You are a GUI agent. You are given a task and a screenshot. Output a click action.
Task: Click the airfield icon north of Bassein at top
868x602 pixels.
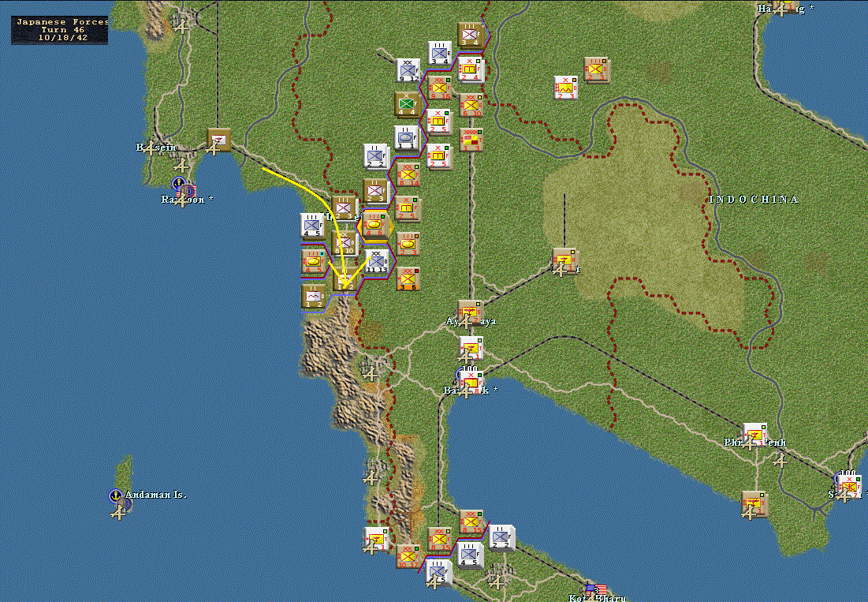tap(181, 26)
